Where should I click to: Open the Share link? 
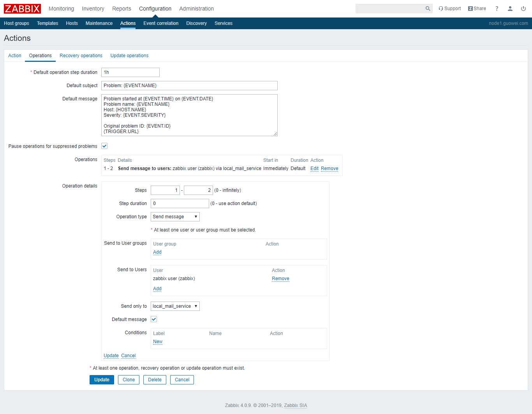coord(477,9)
